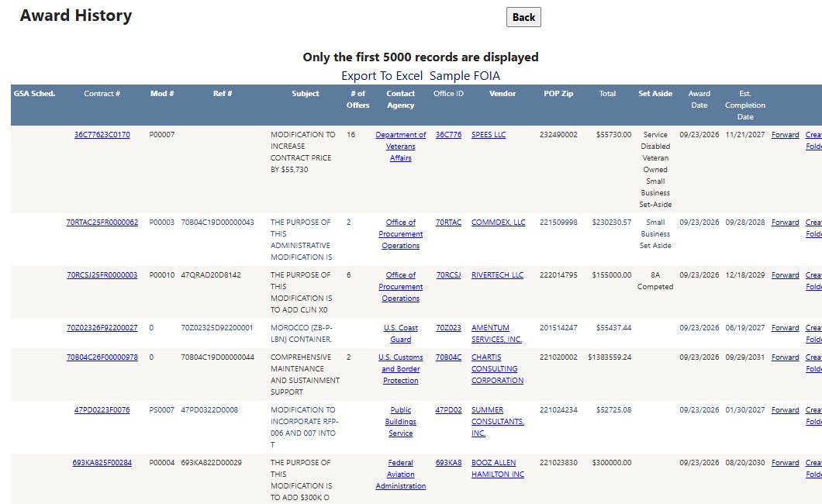Image resolution: width=822 pixels, height=504 pixels.
Task: Open vendor COMMDEX, LLC
Action: coord(498,222)
